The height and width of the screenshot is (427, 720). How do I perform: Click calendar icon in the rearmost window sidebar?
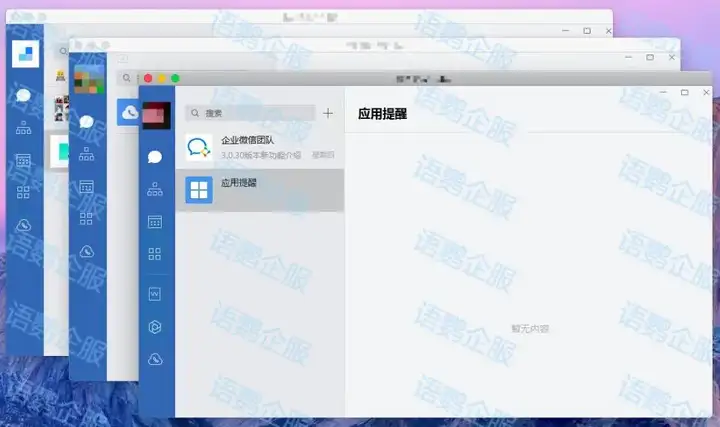(x=24, y=160)
